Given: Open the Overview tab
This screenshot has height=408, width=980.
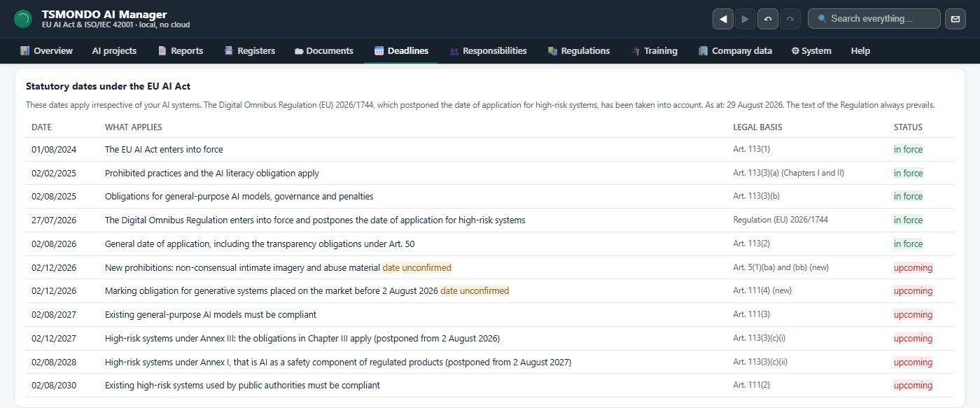Looking at the screenshot, I should point(46,50).
